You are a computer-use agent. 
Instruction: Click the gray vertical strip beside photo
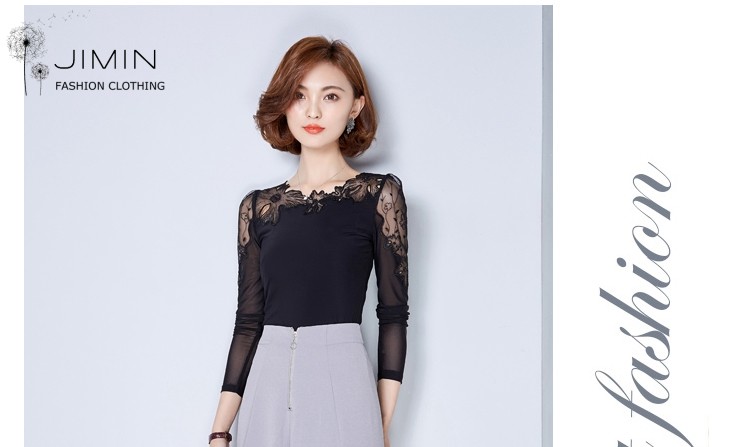547,226
